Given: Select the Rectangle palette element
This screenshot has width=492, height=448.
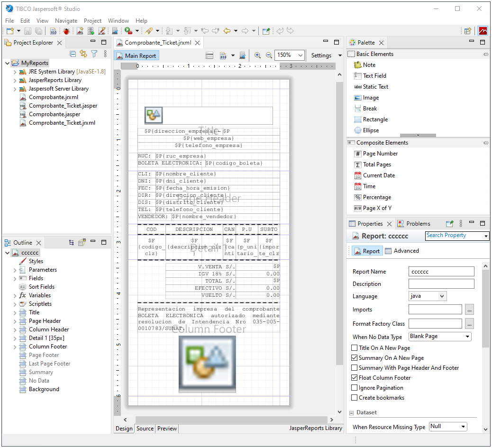Looking at the screenshot, I should (x=371, y=119).
